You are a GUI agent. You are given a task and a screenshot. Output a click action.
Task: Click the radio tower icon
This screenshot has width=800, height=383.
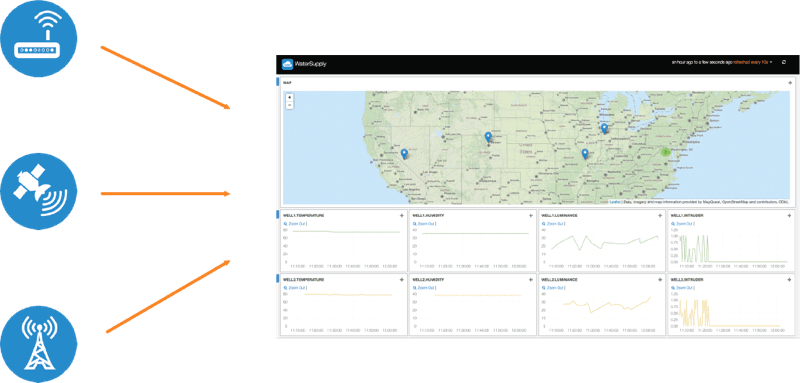tap(39, 344)
